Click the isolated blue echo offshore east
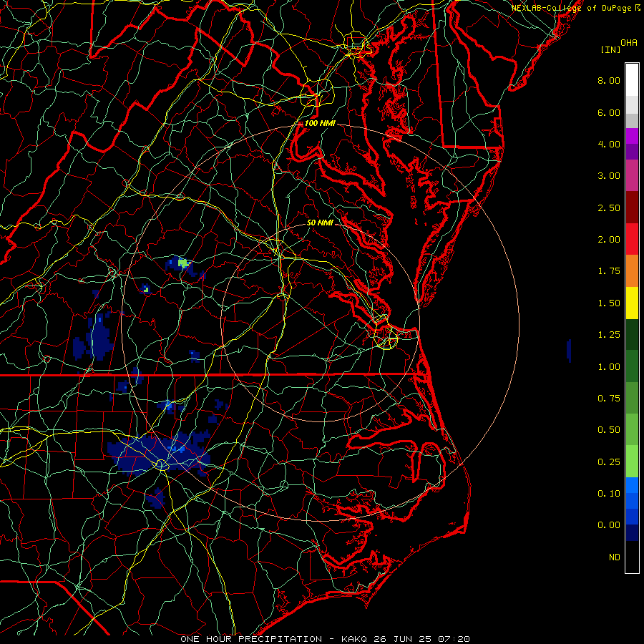Screen dimensions: 644x644 pyautogui.click(x=569, y=351)
